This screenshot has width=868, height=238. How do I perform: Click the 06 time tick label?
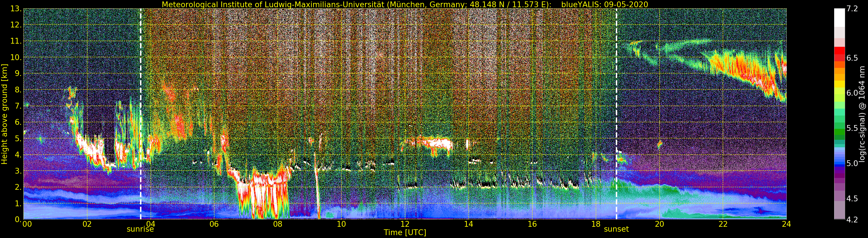pos(214,224)
